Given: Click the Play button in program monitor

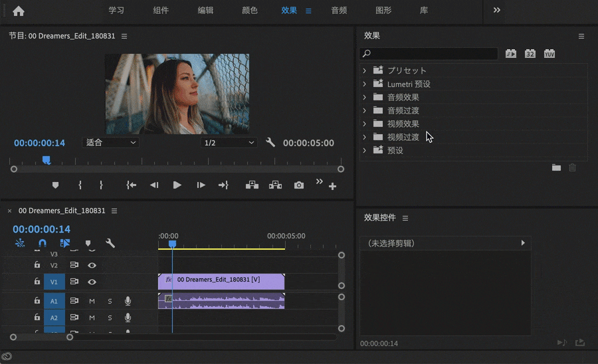Looking at the screenshot, I should click(177, 185).
